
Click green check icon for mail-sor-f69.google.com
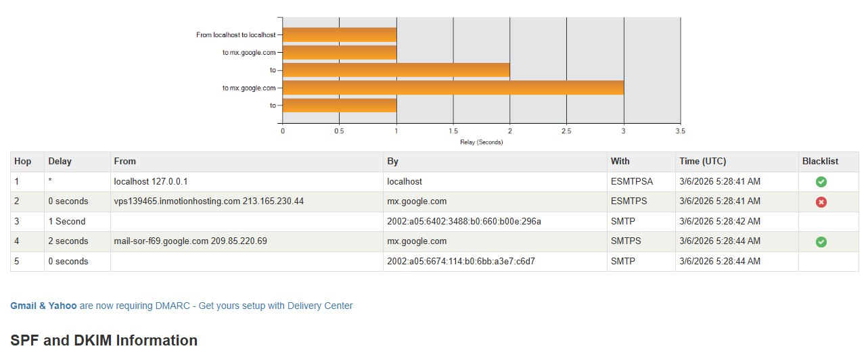(821, 241)
